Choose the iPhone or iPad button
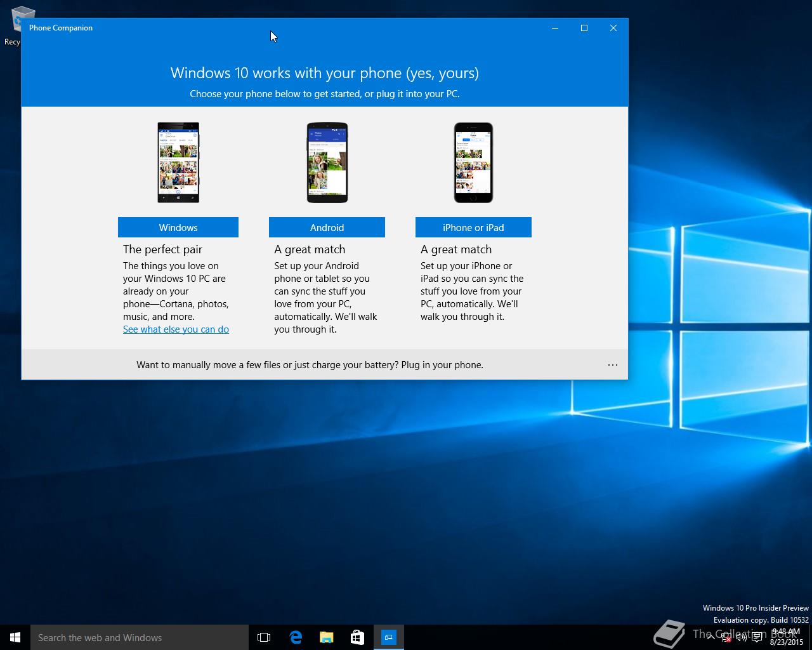 [473, 227]
